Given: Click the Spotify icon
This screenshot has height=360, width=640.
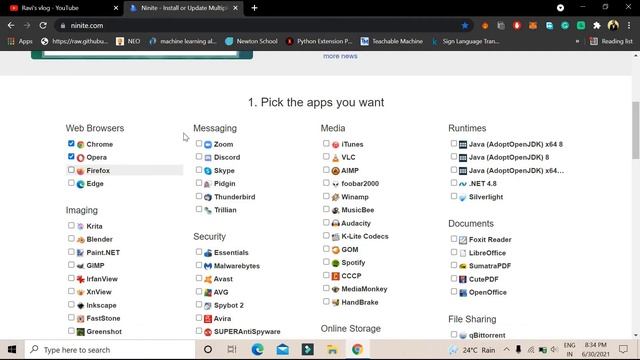Looking at the screenshot, I should click(x=336, y=263).
